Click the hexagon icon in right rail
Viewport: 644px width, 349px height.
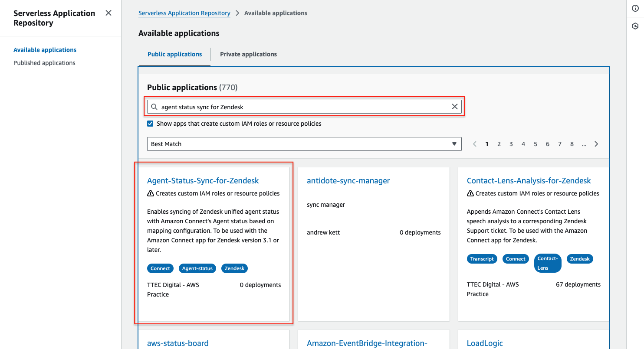[x=635, y=26]
